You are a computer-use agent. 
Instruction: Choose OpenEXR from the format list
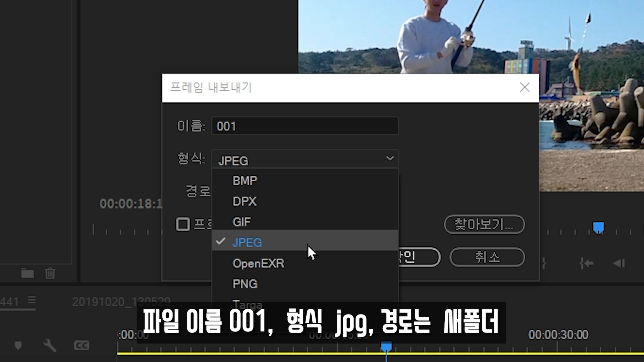(x=258, y=263)
